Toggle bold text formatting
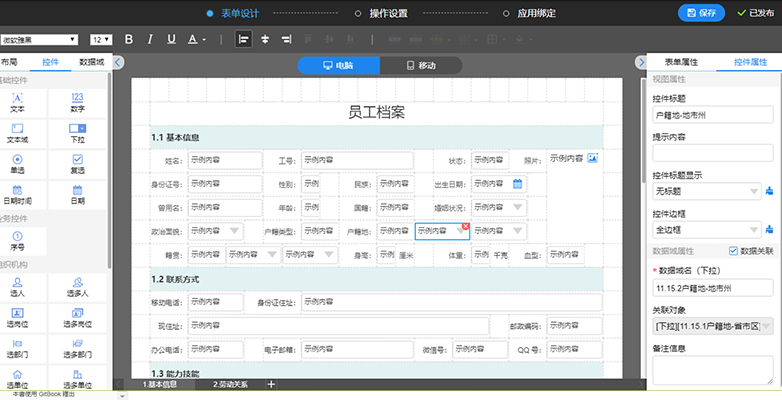Viewport: 782px width, 400px height. click(x=129, y=39)
